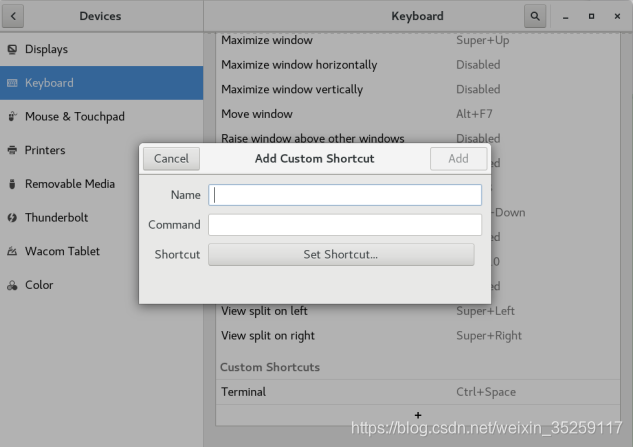Open Mouse & Touchpad settings

(101, 116)
